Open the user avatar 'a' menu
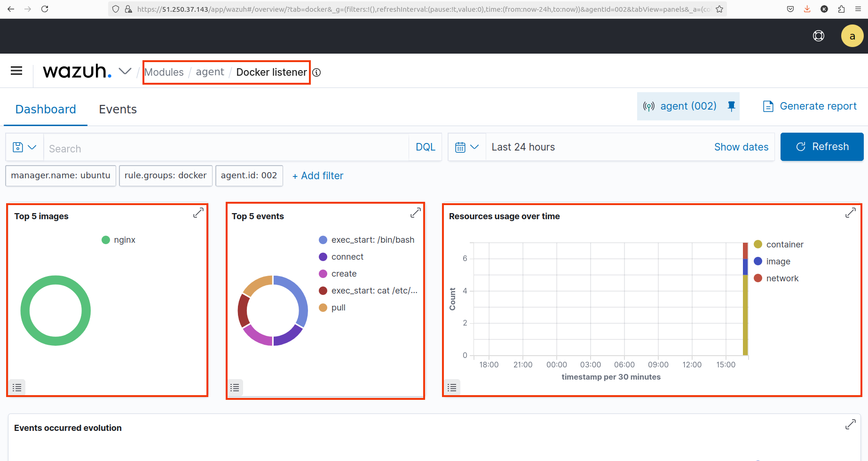The width and height of the screenshot is (868, 461). point(852,36)
